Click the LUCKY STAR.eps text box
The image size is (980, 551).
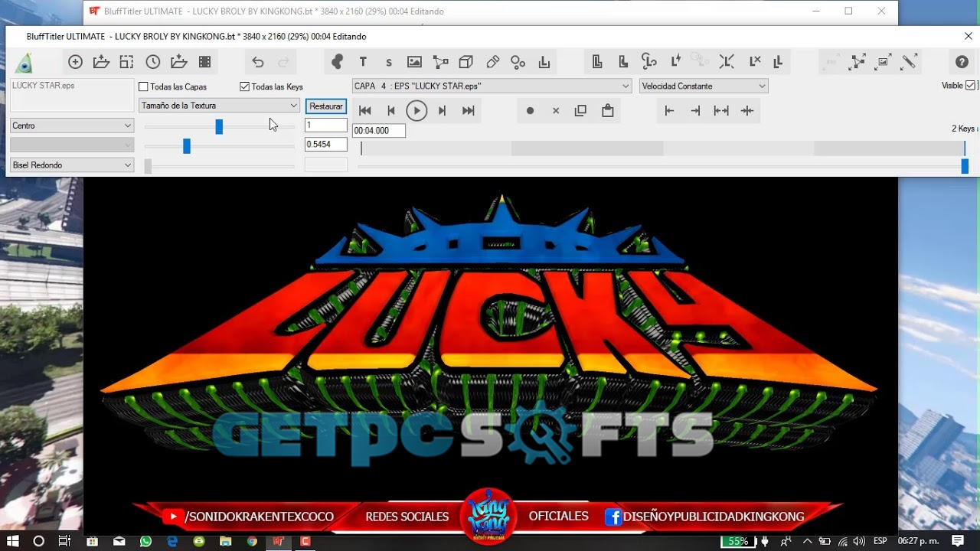click(x=72, y=95)
